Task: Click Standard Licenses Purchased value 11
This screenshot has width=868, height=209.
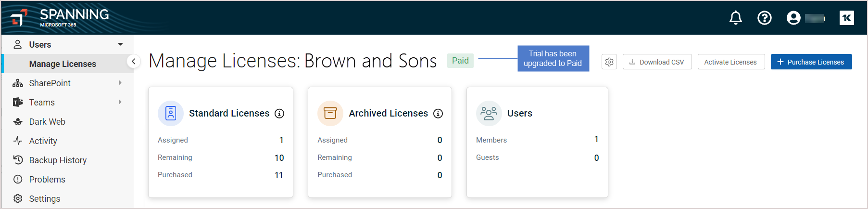Action: tap(278, 175)
